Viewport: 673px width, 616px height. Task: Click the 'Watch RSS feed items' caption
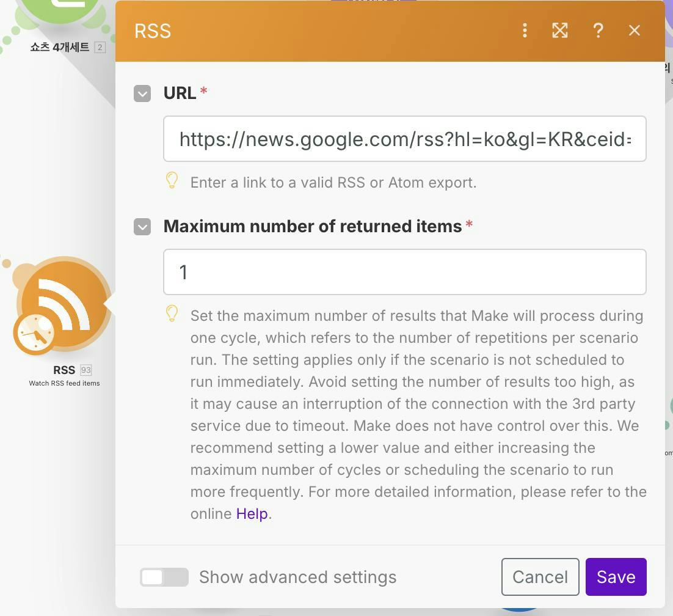tap(64, 383)
